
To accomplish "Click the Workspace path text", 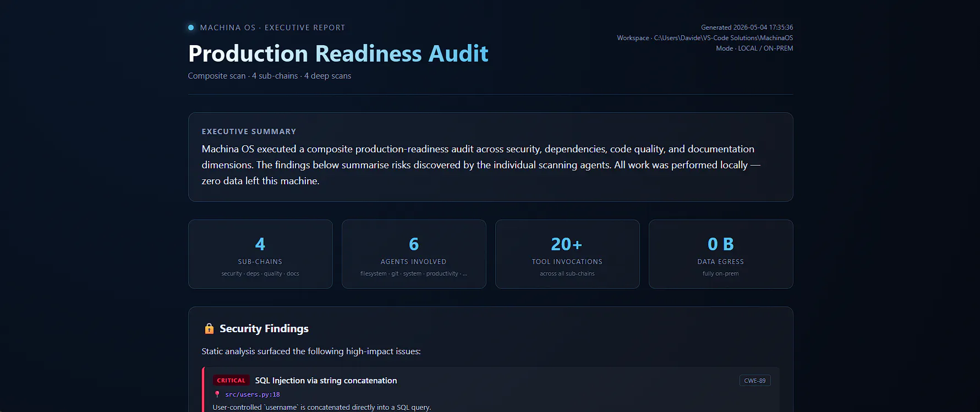I will click(x=705, y=38).
